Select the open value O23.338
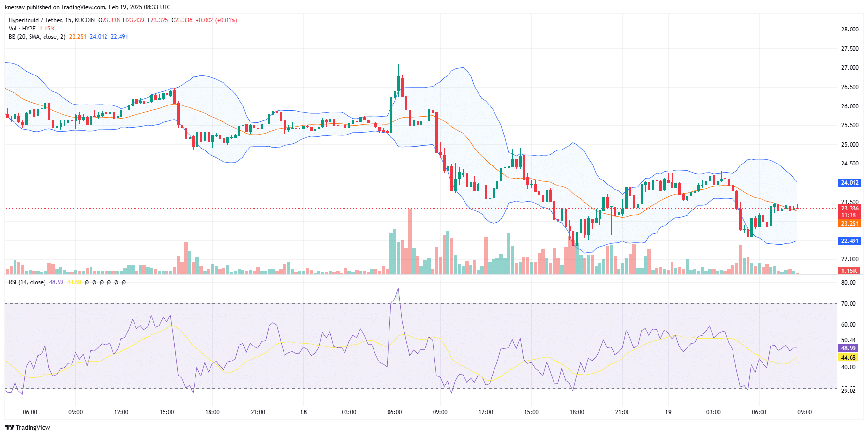The image size is (868, 436). 109,20
